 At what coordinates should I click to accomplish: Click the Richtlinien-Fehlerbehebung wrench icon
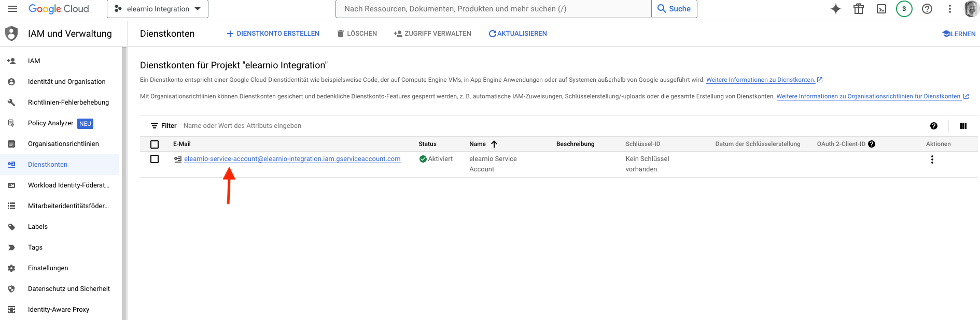pyautogui.click(x=11, y=103)
